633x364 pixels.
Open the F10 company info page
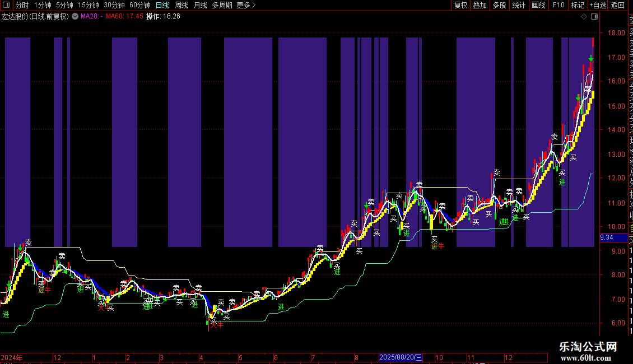point(558,5)
